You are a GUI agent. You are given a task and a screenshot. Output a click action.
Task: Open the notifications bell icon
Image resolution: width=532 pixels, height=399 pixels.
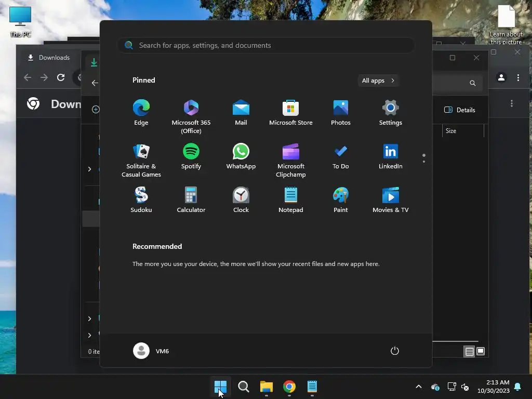click(518, 387)
